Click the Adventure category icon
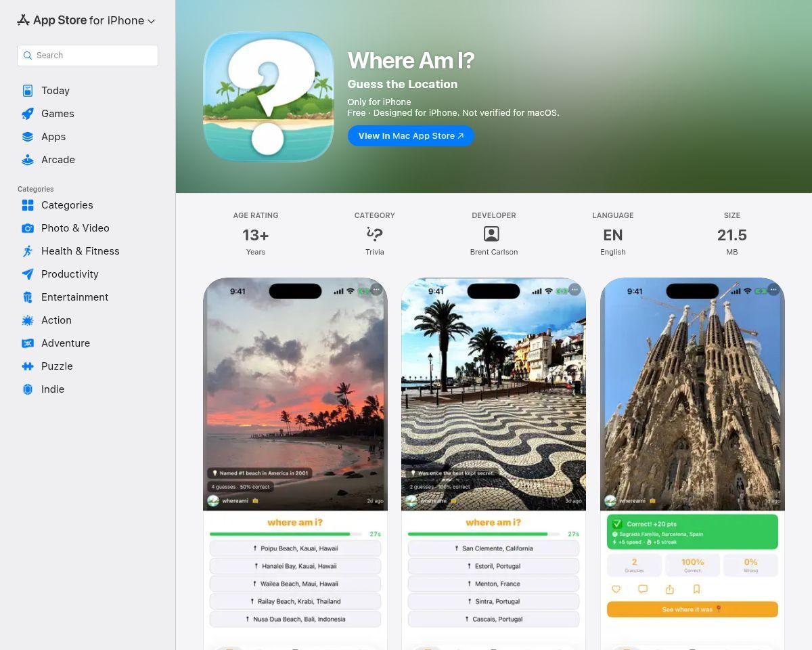812x650 pixels. point(28,343)
